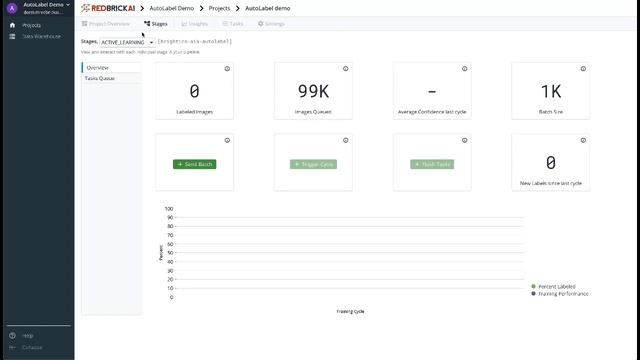Show info for New Labels card
Image resolution: width=640 pixels, height=360 pixels.
click(583, 140)
